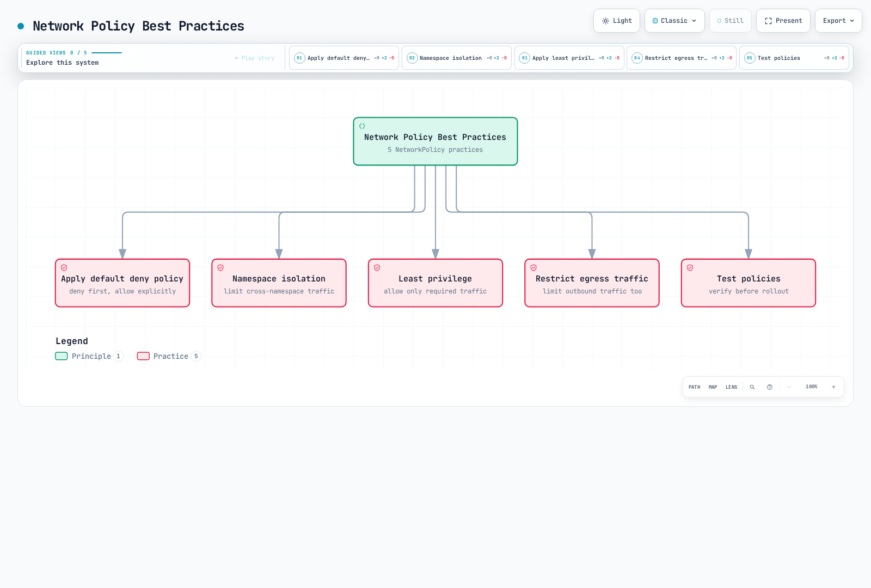Select the Apply default deny policy node
The height and width of the screenshot is (588, 871).
tap(122, 283)
